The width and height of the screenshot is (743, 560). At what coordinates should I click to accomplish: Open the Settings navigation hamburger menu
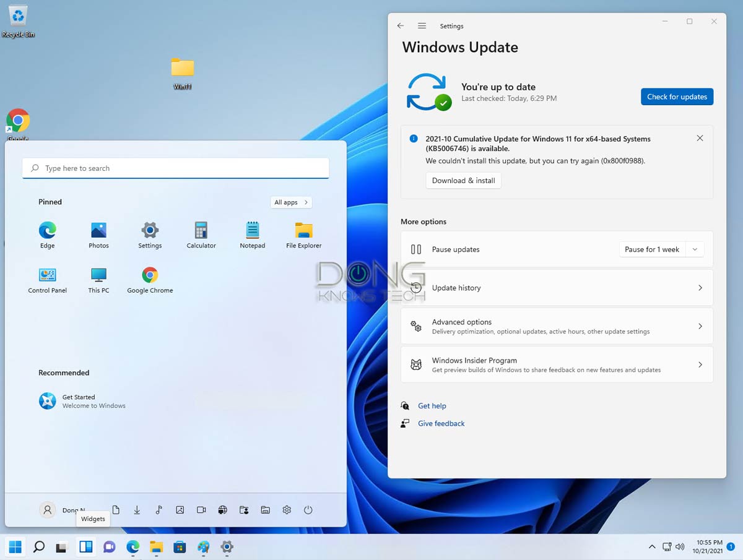coord(422,26)
